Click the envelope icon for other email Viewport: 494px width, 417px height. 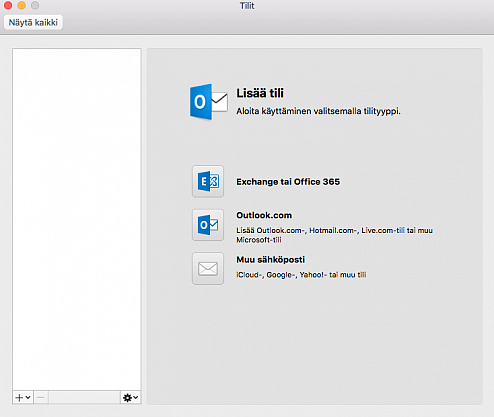208,268
